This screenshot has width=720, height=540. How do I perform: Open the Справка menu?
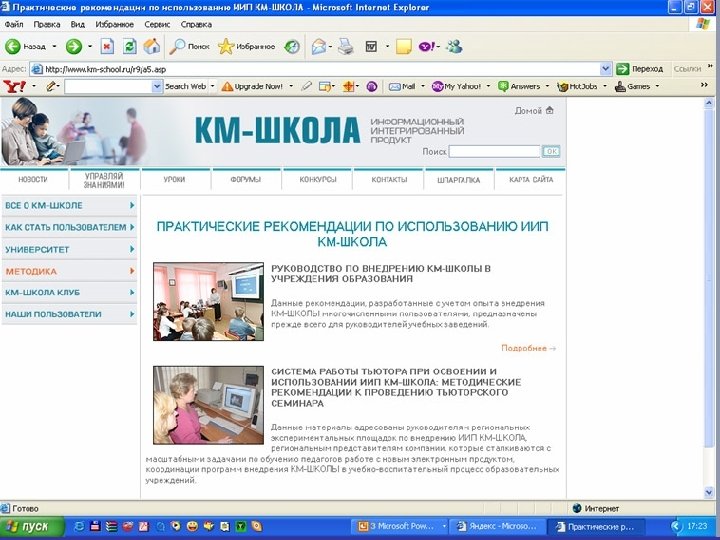pos(196,24)
